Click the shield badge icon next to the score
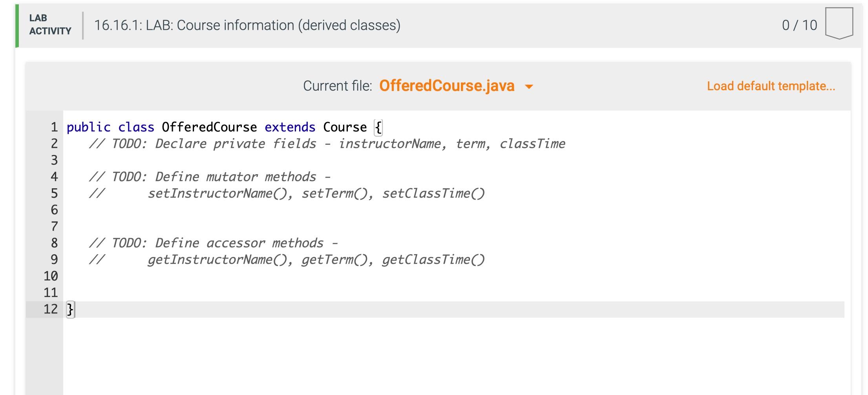The width and height of the screenshot is (868, 395). click(839, 24)
